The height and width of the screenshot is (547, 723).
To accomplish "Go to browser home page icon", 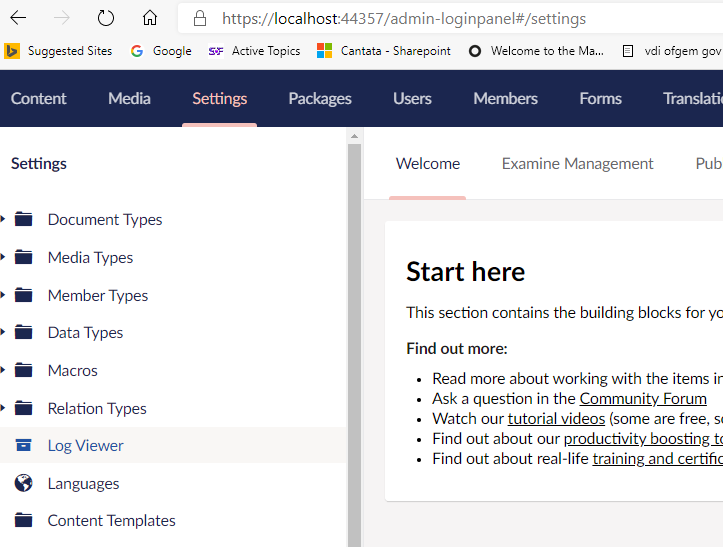I will click(x=149, y=18).
